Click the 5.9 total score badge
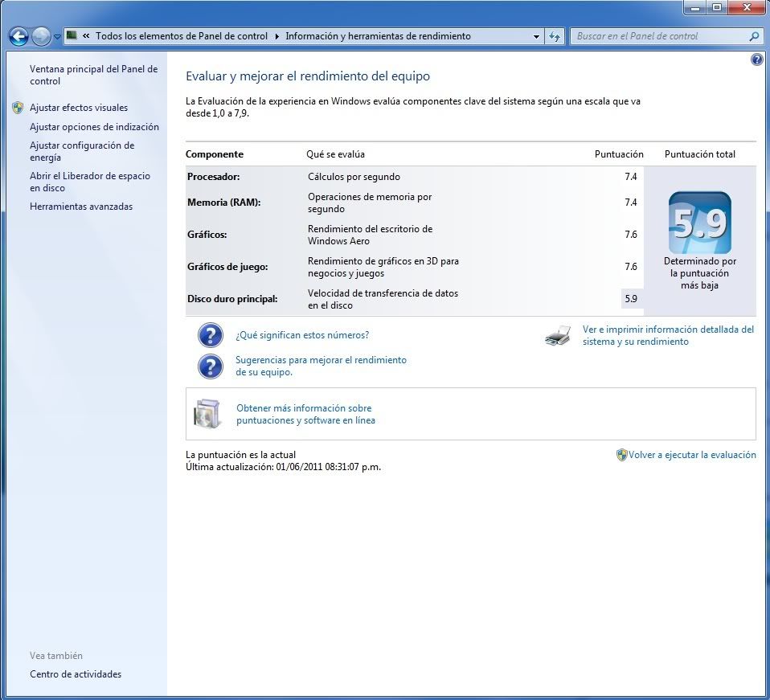770x700 pixels. pyautogui.click(x=700, y=223)
